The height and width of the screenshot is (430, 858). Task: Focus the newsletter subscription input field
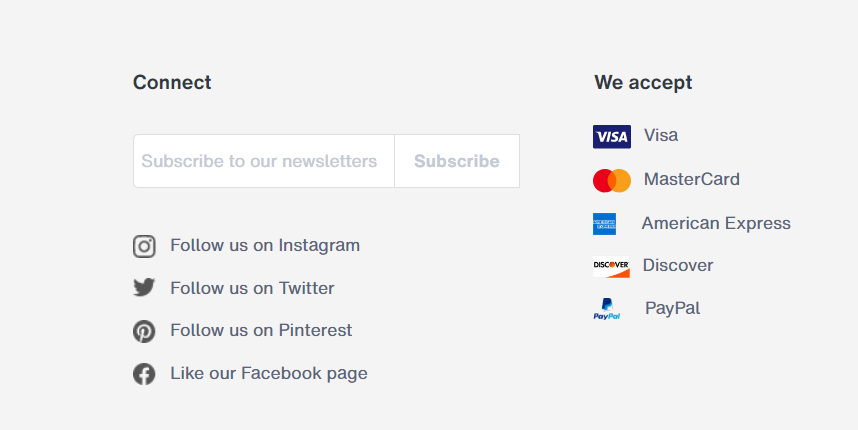tap(264, 161)
